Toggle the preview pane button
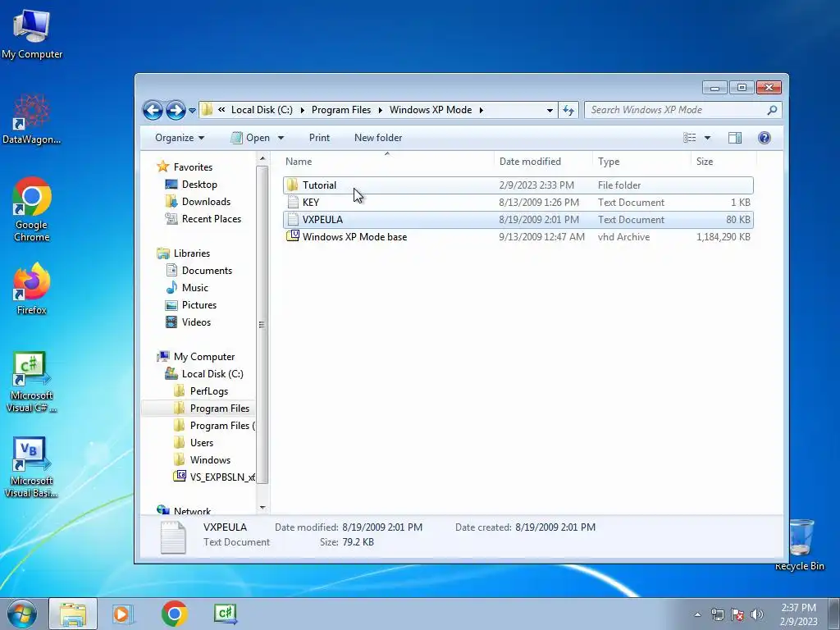Viewport: 840px width, 630px height. 735,138
